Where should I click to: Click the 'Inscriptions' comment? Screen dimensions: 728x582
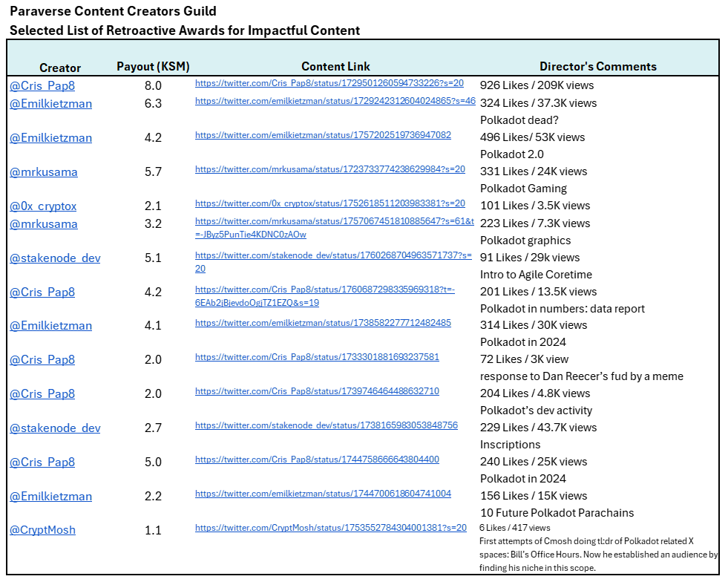click(510, 445)
